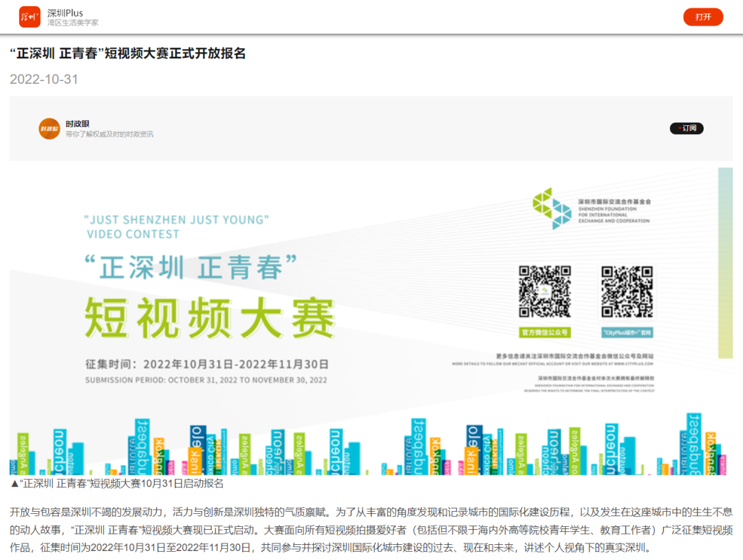Click the large green 短视频大赛 banner title
This screenshot has height=560, width=743.
click(209, 317)
